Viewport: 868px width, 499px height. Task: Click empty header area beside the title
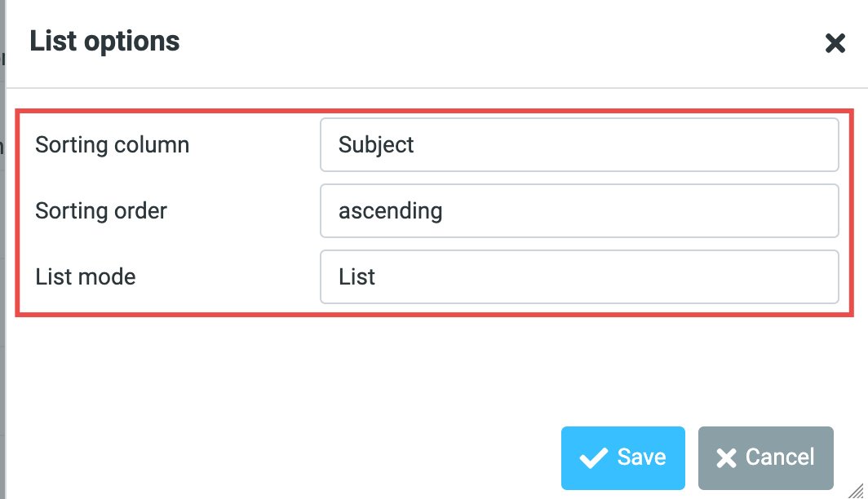pos(489,41)
